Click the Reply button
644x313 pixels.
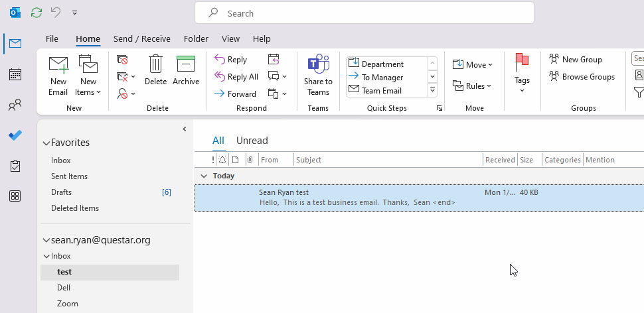(x=231, y=60)
